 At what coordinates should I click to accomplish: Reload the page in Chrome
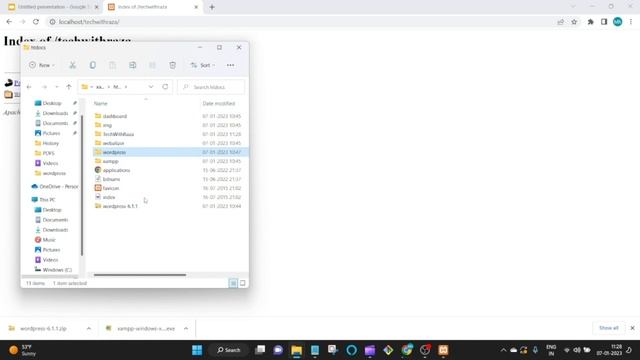coord(36,22)
